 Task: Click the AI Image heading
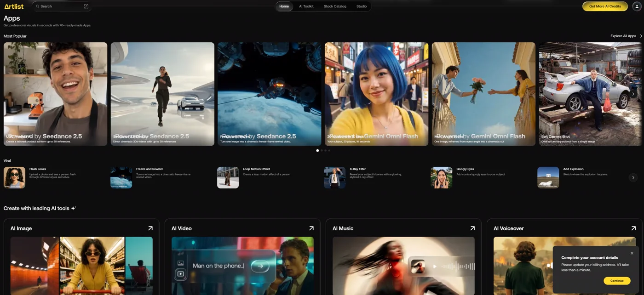coord(21,228)
